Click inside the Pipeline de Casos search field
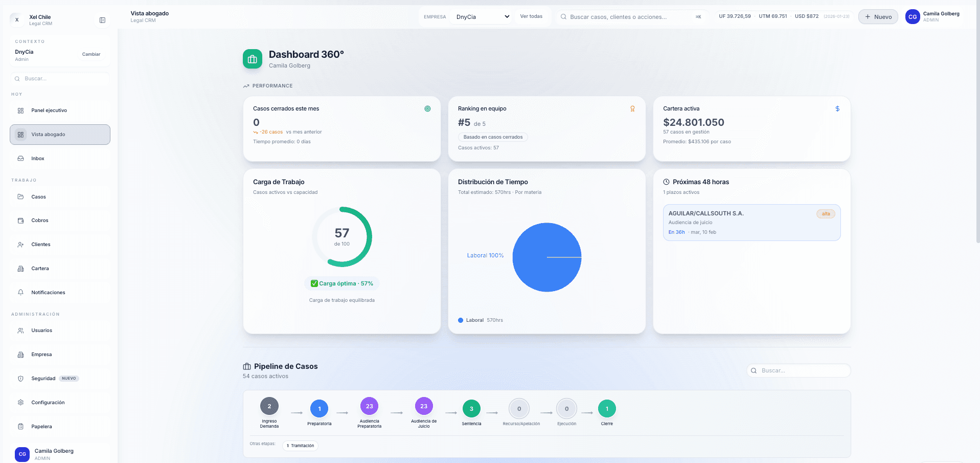Screen dimensions: 980x463 (799, 370)
